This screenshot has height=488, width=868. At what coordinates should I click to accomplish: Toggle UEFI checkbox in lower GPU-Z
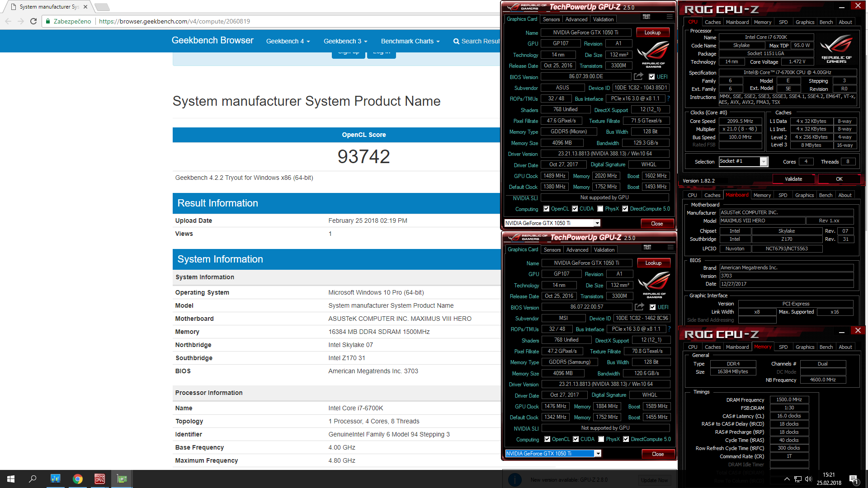tap(652, 307)
